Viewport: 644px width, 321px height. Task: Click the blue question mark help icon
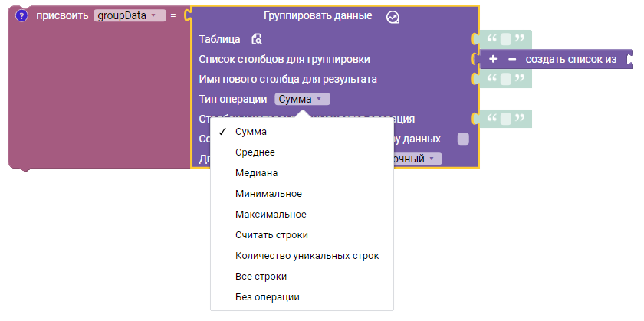tap(21, 16)
